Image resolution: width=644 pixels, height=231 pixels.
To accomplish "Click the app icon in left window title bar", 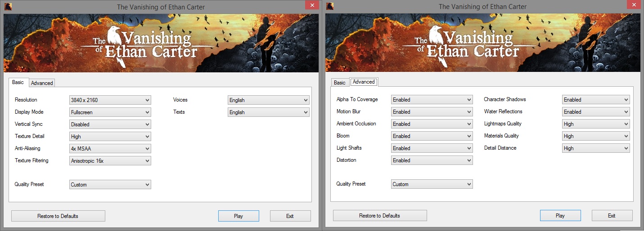I will 8,6.
